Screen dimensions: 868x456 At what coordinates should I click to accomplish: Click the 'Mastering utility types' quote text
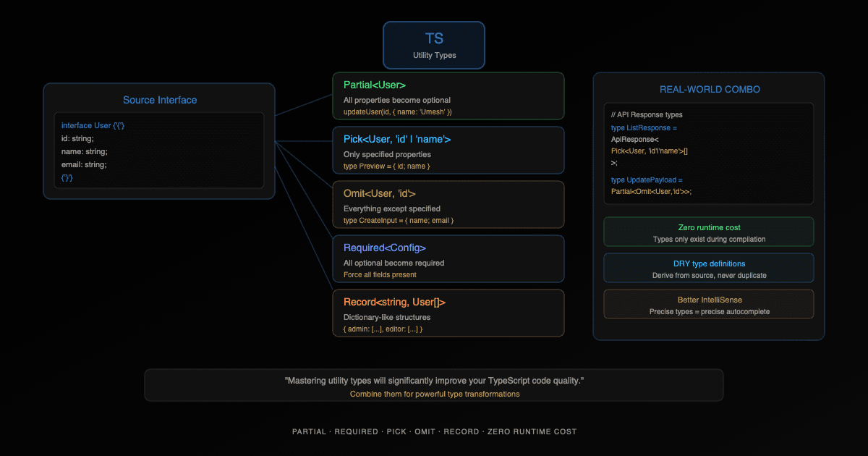(434, 380)
